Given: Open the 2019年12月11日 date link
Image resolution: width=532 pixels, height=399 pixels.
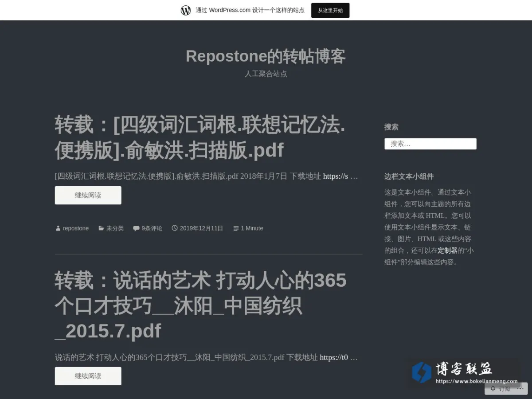Looking at the screenshot, I should 201,228.
